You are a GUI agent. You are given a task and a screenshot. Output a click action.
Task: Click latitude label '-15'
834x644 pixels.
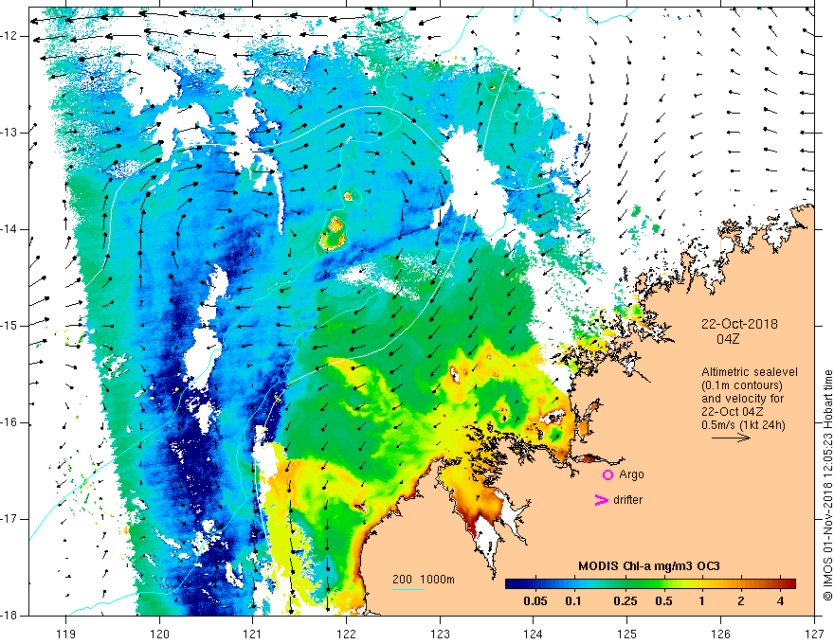click(x=10, y=326)
